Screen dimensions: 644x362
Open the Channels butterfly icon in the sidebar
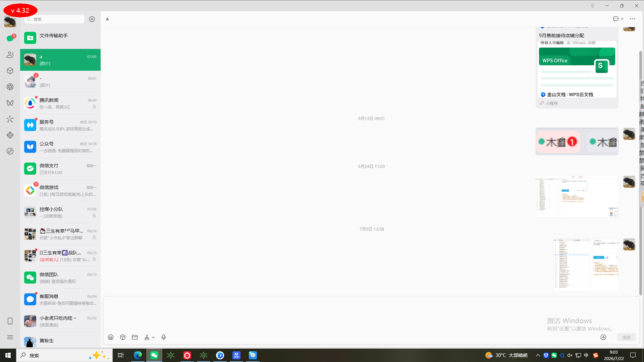[x=10, y=103]
